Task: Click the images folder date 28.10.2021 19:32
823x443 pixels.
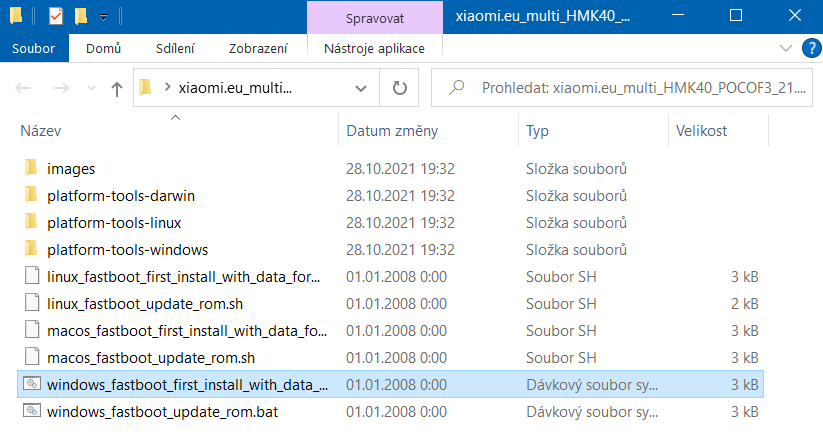Action: pyautogui.click(x=400, y=169)
